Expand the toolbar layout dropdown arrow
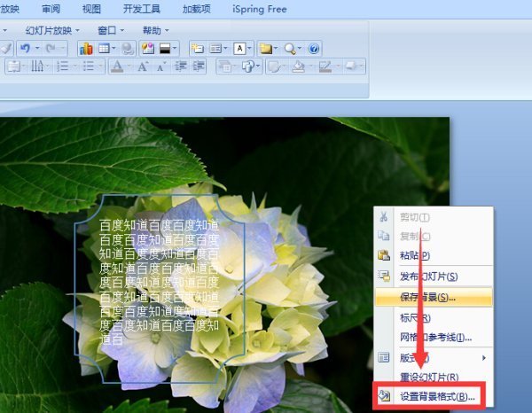The width and height of the screenshot is (532, 413). (x=225, y=49)
